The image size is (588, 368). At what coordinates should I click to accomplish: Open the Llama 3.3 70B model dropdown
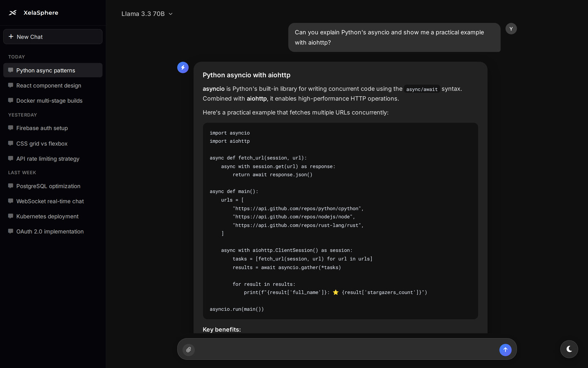click(x=143, y=14)
